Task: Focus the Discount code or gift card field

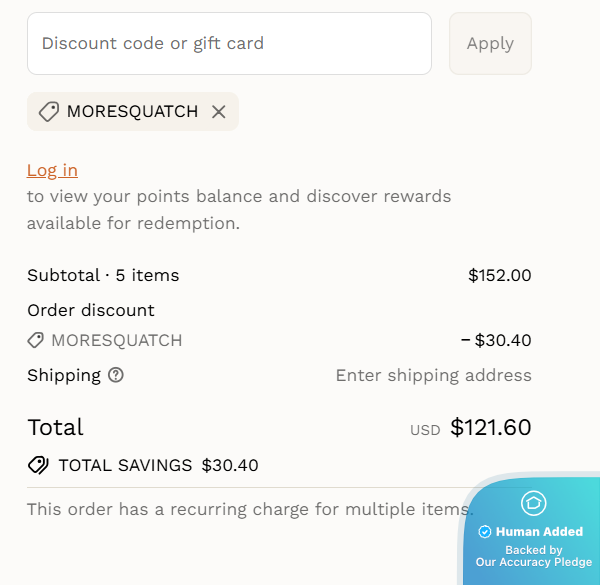Action: click(x=229, y=43)
